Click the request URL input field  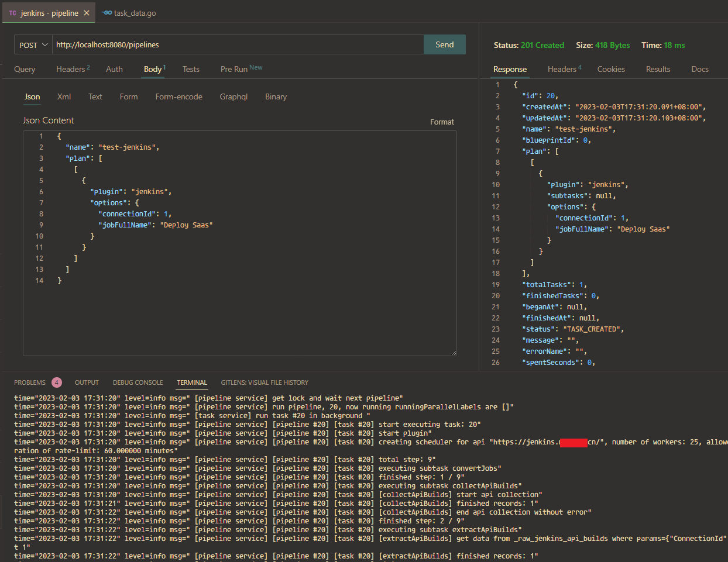238,44
